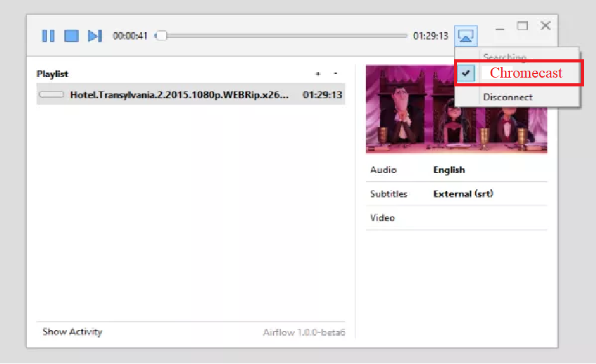The image size is (596, 364).
Task: Toggle the Chromecast checkmark
Action: click(x=466, y=73)
